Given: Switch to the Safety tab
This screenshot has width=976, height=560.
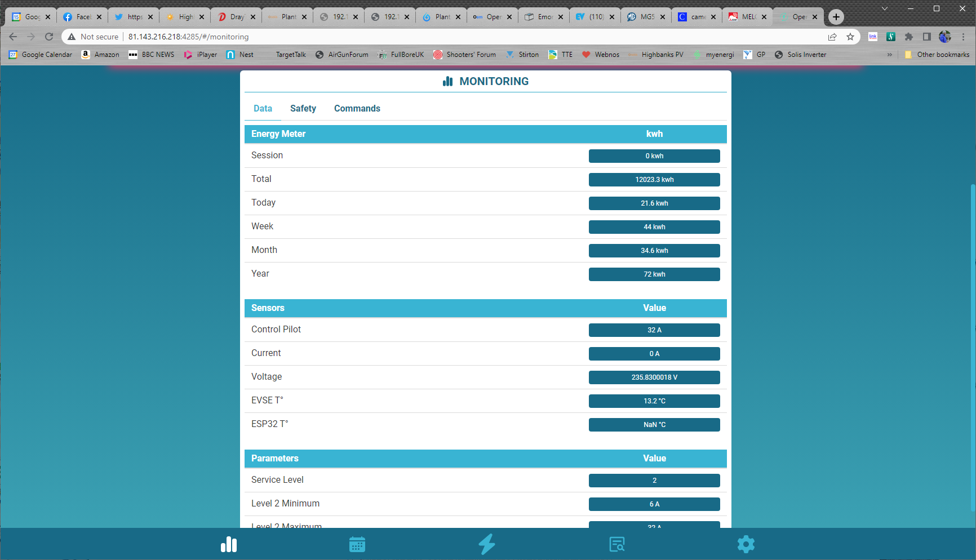Looking at the screenshot, I should [303, 108].
